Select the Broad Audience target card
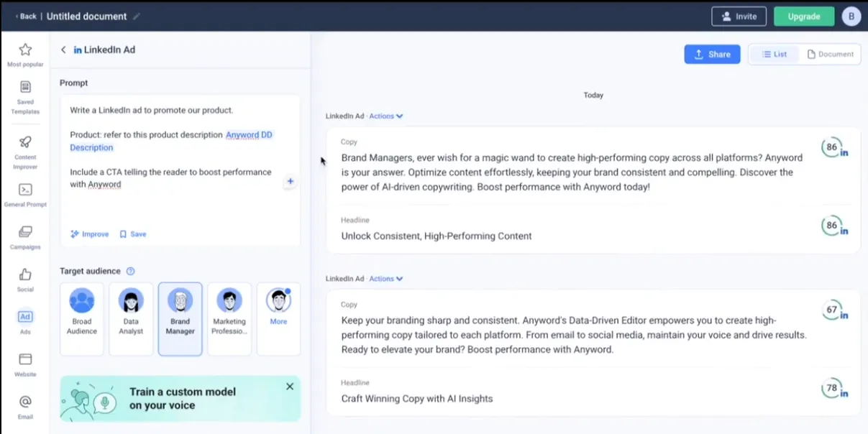The height and width of the screenshot is (434, 868). (x=82, y=319)
